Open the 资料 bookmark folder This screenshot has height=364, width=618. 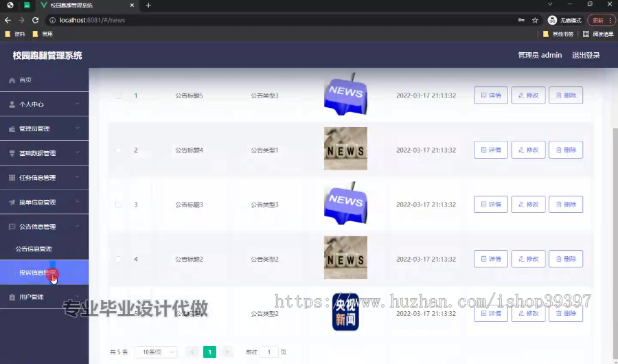click(15, 34)
